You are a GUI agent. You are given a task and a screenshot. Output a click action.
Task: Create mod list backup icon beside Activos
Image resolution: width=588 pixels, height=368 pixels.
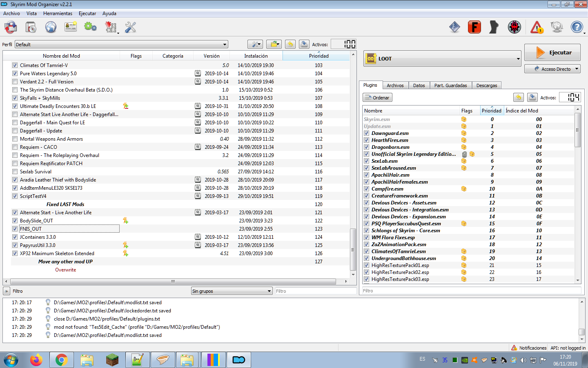click(x=304, y=44)
